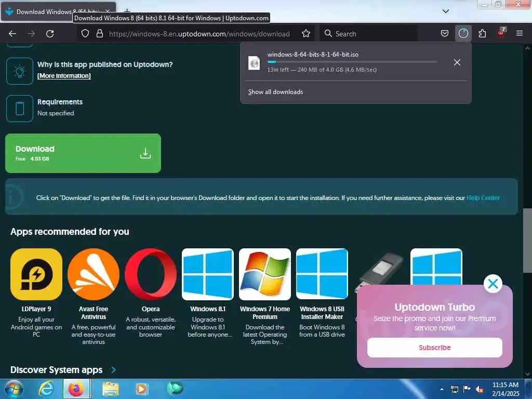Open the network tray icon
The height and width of the screenshot is (399, 532).
(x=454, y=389)
